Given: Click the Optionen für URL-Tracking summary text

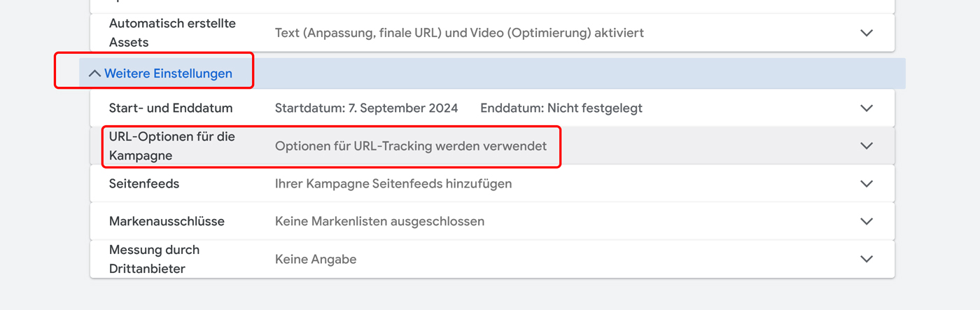Looking at the screenshot, I should click(x=411, y=146).
